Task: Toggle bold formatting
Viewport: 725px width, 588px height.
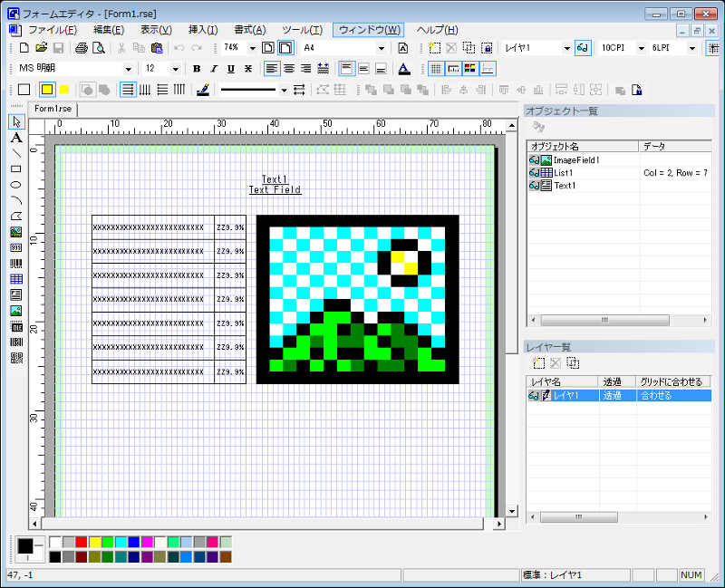Action: (197, 69)
